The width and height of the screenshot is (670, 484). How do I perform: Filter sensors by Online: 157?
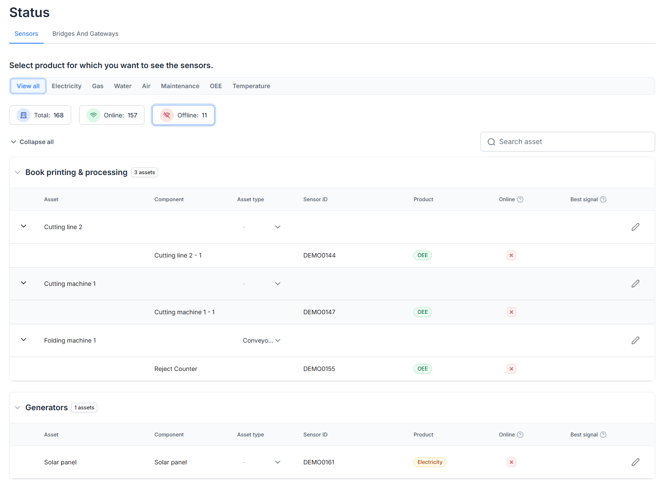pos(112,115)
